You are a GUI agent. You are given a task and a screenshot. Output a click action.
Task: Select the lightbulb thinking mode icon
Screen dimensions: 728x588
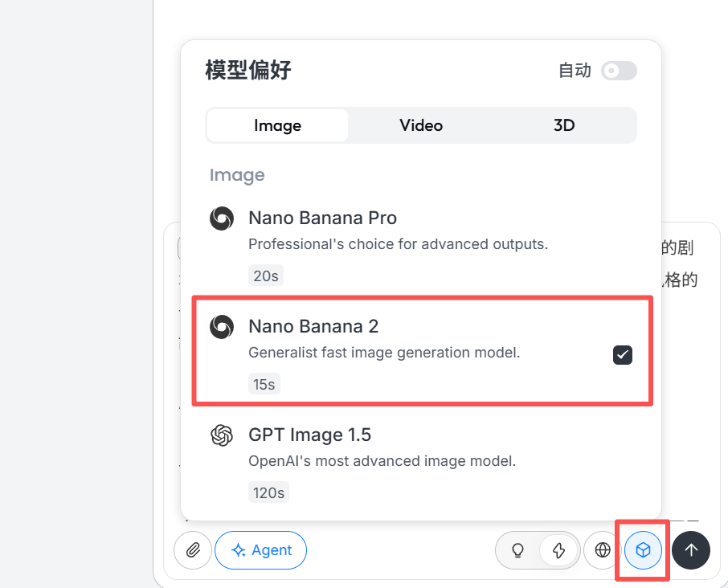(x=518, y=550)
